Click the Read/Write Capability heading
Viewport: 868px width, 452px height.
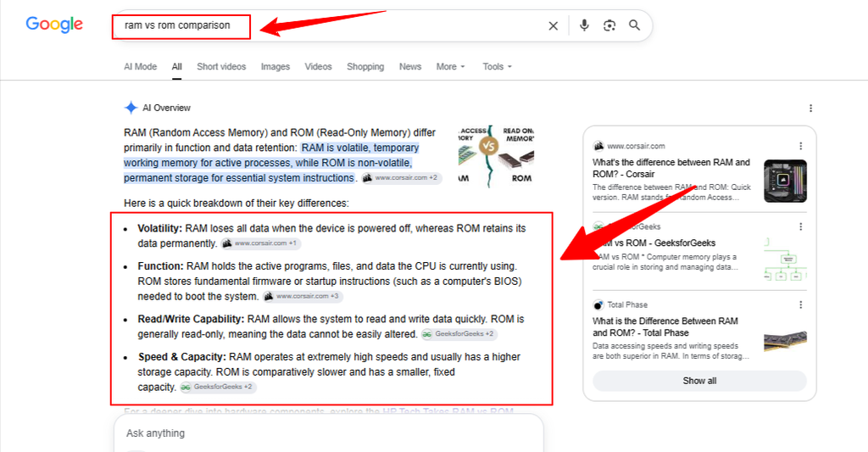click(x=191, y=319)
